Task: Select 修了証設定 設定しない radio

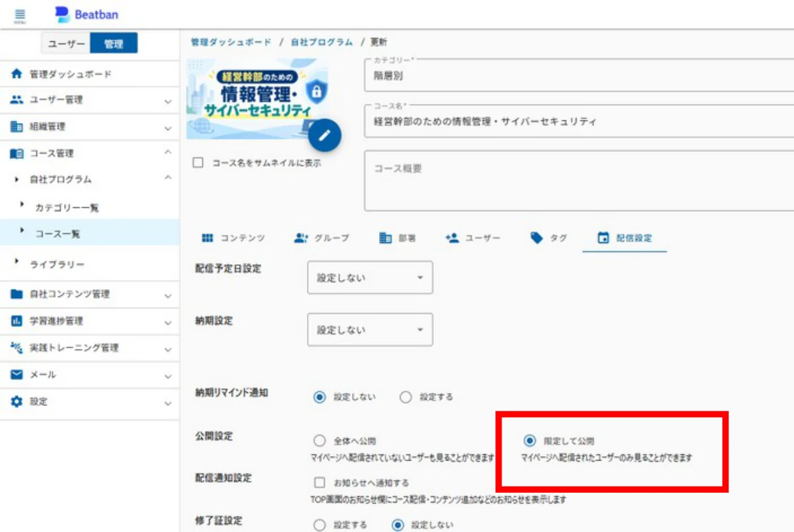Action: (x=398, y=525)
